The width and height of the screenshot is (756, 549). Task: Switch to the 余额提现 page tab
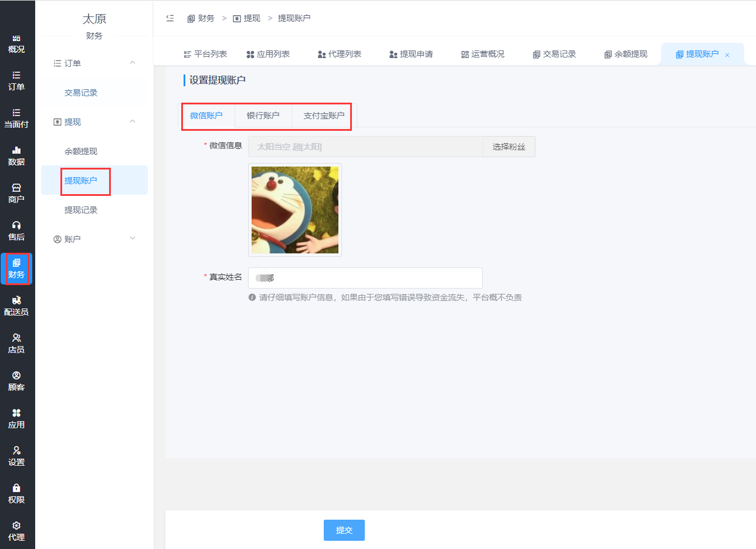click(626, 54)
